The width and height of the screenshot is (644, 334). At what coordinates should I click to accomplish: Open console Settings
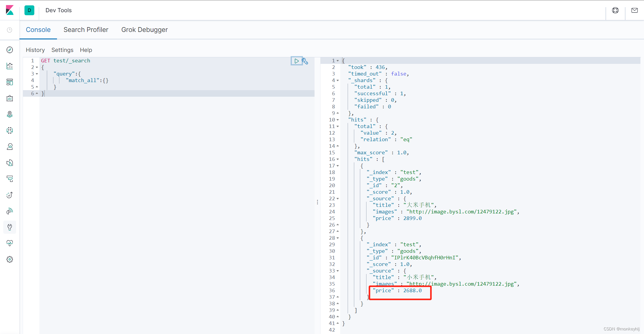(62, 50)
